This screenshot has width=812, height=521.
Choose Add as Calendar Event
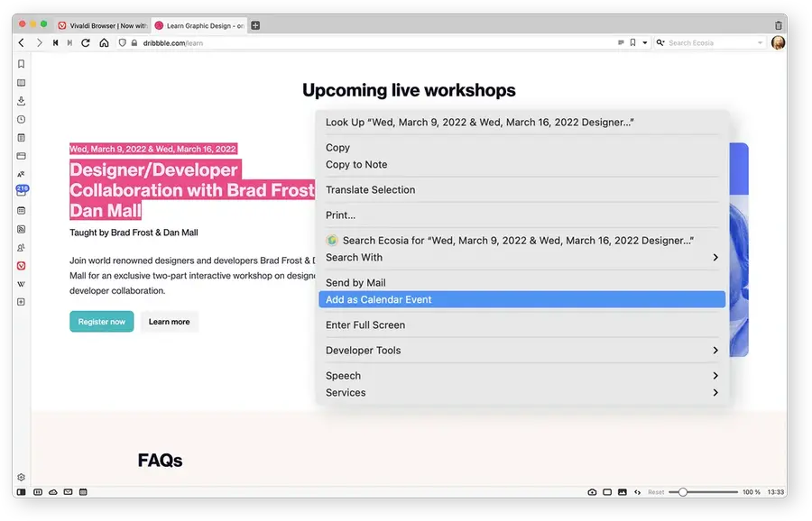coord(522,299)
